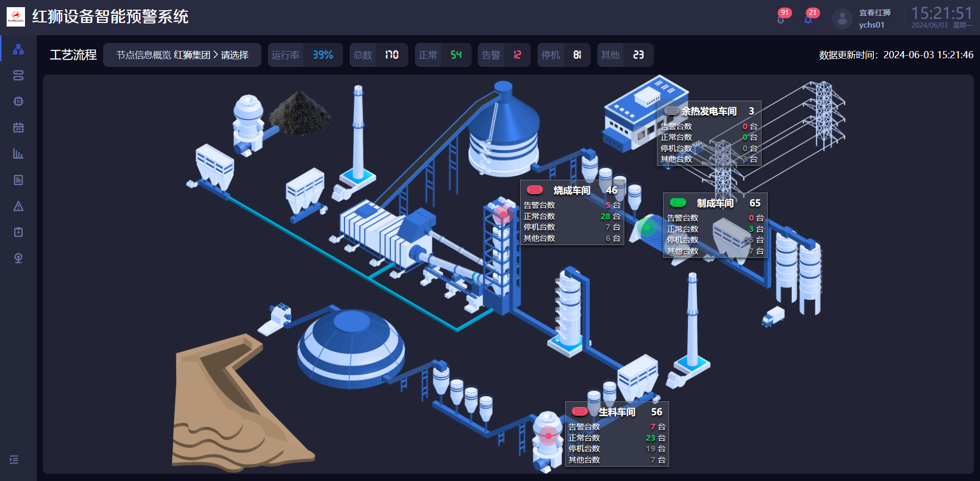Screen dimensions: 980x481
Task: Click the 红狮集团 breadcrumb item
Action: pos(192,55)
